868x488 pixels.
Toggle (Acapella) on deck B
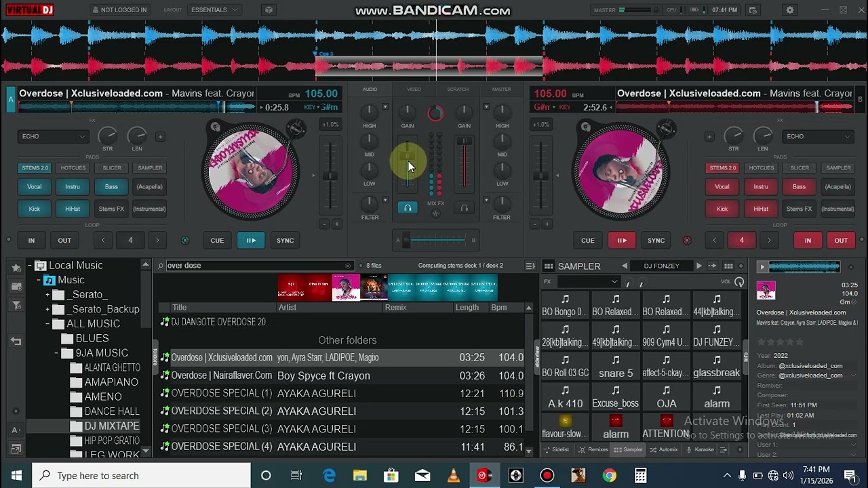pos(838,187)
